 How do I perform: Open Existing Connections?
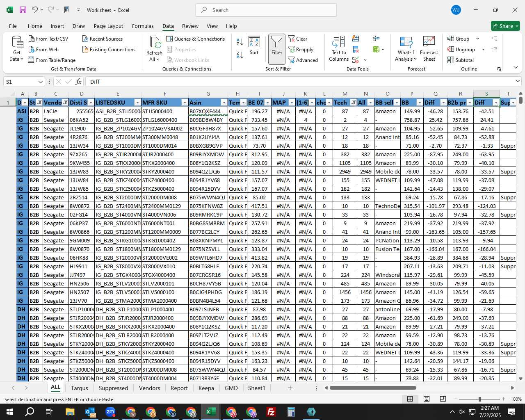109,49
